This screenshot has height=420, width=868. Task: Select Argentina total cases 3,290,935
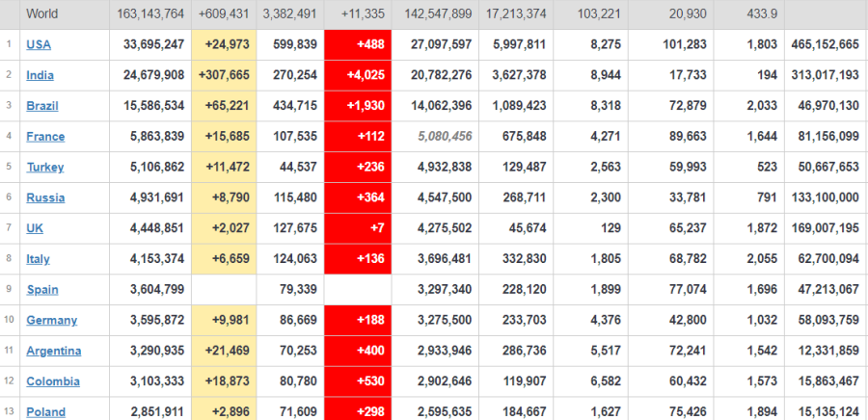157,351
